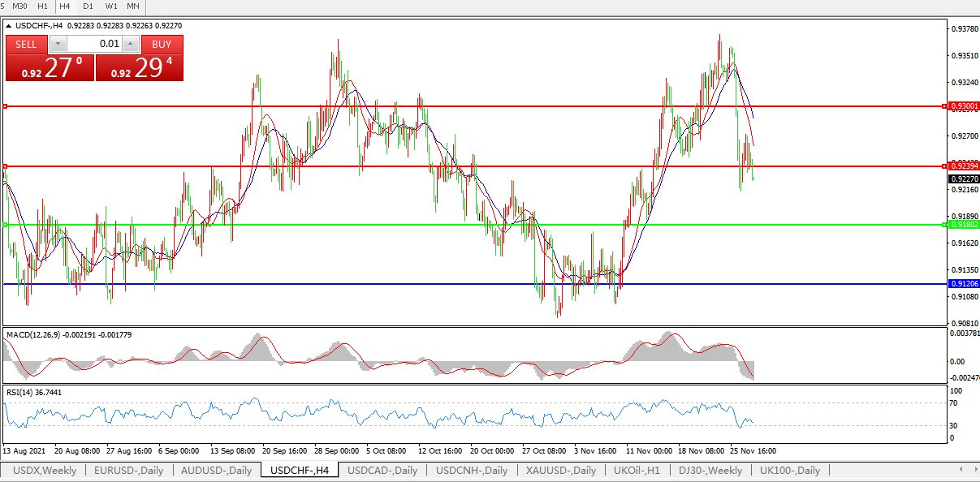The width and height of the screenshot is (980, 482).
Task: Switch to the M30 timeframe
Action: point(20,6)
